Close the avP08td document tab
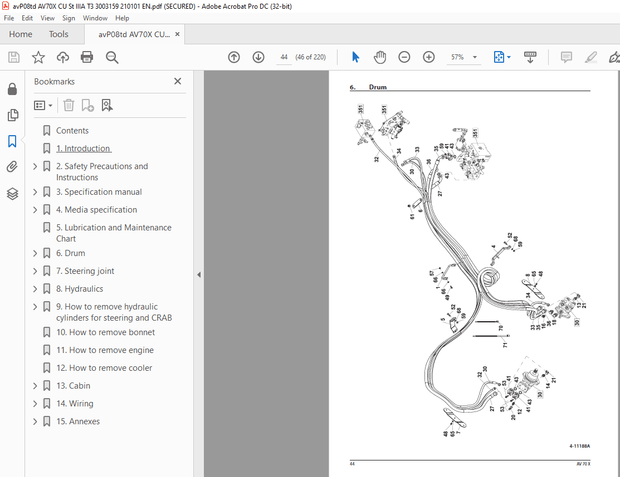 point(178,34)
